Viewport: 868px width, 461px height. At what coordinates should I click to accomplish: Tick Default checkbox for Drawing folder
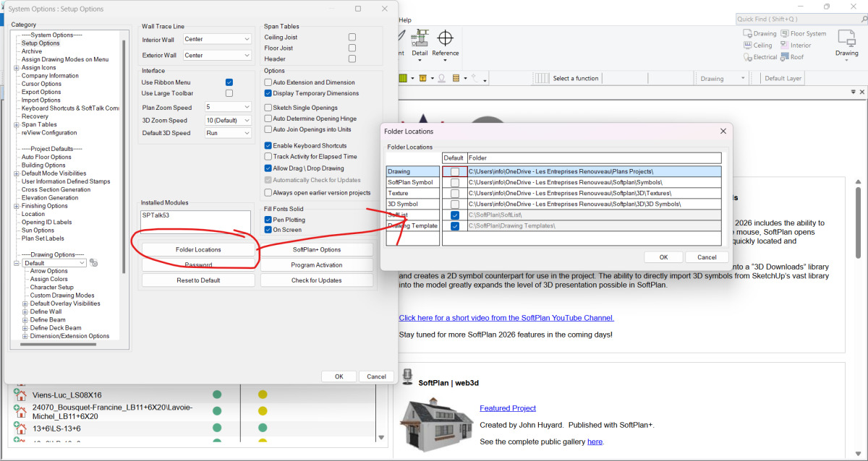pyautogui.click(x=454, y=171)
